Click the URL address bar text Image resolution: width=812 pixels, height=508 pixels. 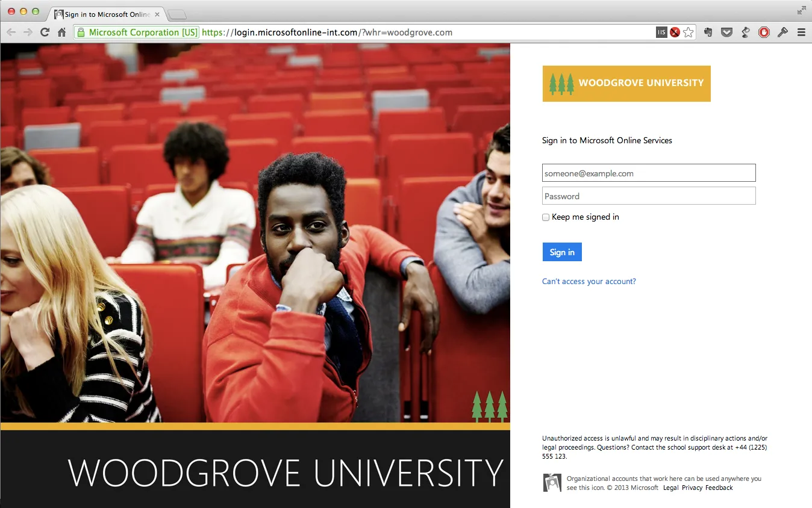(x=327, y=33)
